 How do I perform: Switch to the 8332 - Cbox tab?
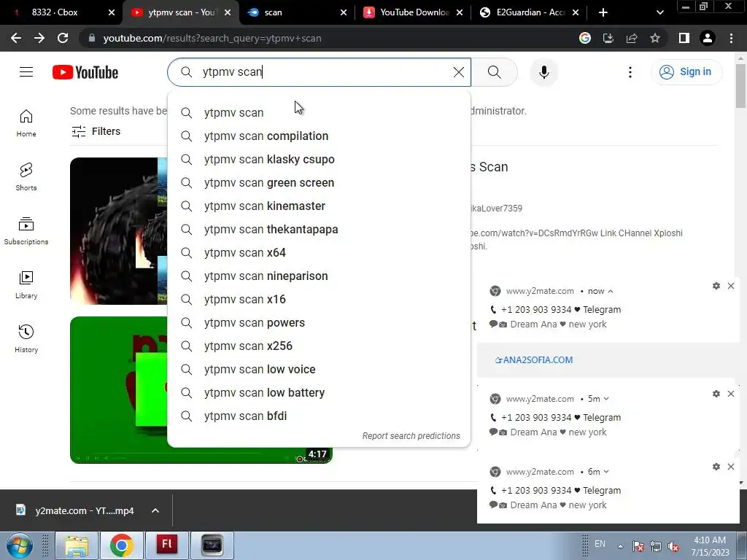62,12
